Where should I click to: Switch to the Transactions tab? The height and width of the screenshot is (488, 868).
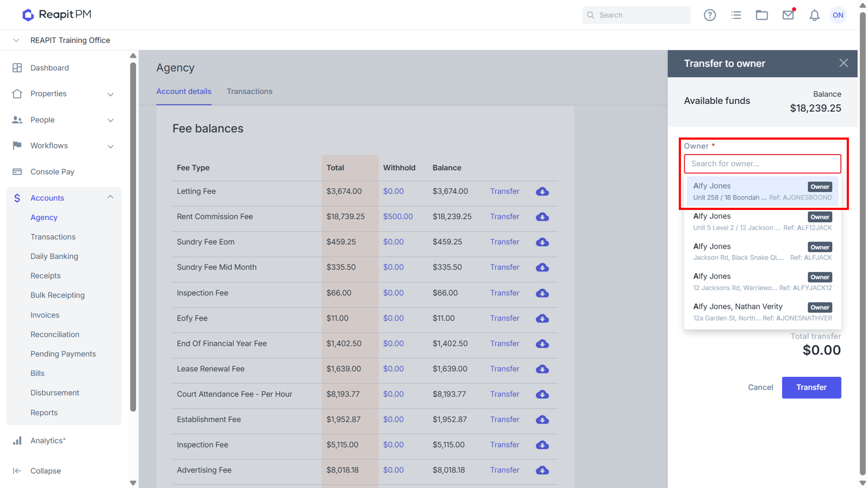250,92
